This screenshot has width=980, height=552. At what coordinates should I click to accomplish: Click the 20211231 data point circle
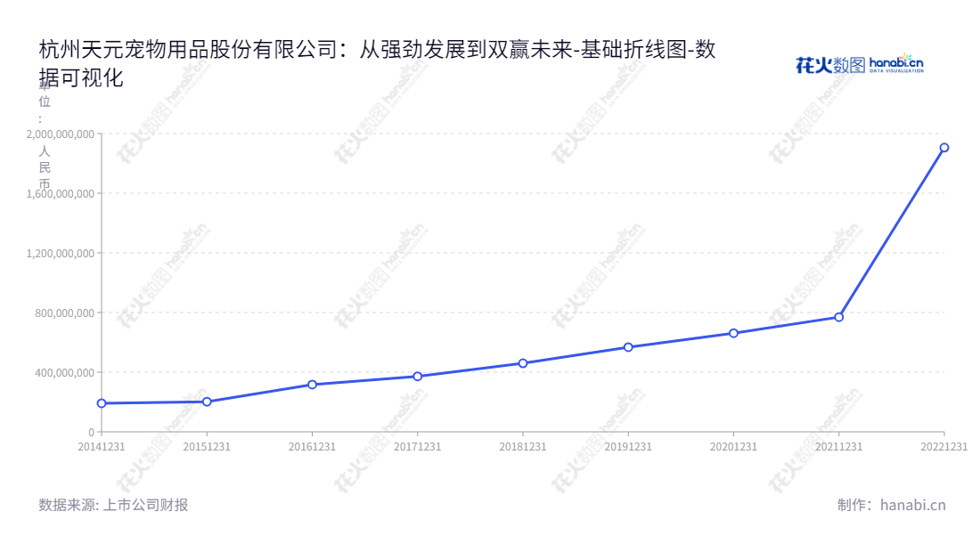point(838,317)
